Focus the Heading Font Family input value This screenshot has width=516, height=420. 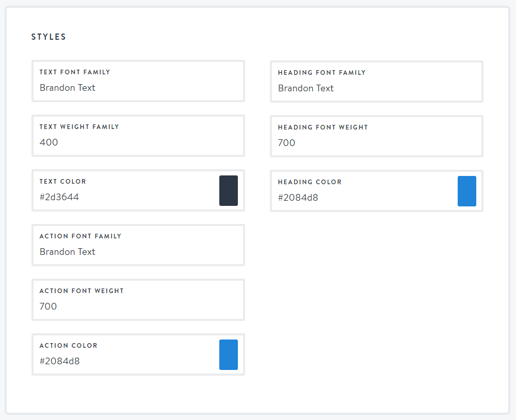[306, 88]
